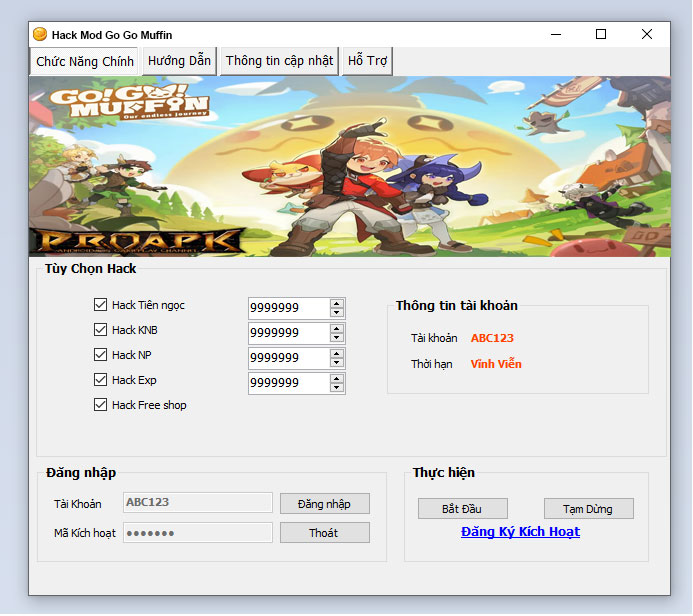Click the Tạm Dừng button
The image size is (693, 616).
coord(589,509)
